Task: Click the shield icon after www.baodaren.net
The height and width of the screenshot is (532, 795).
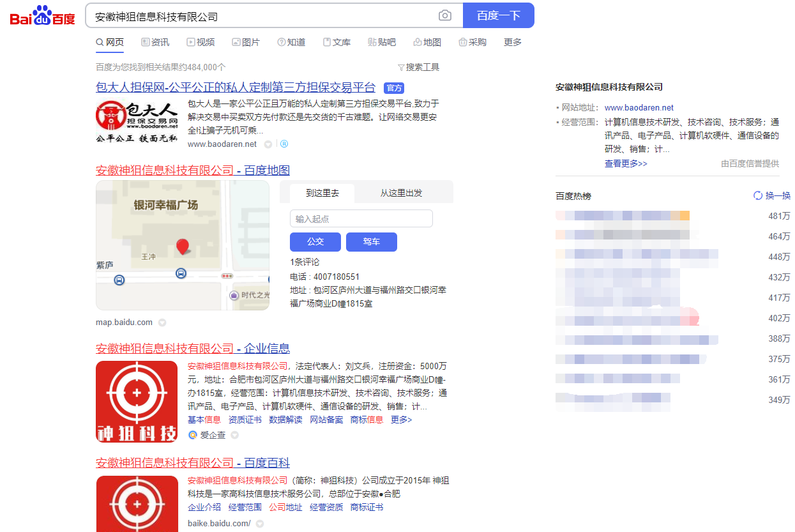Action: tap(268, 144)
